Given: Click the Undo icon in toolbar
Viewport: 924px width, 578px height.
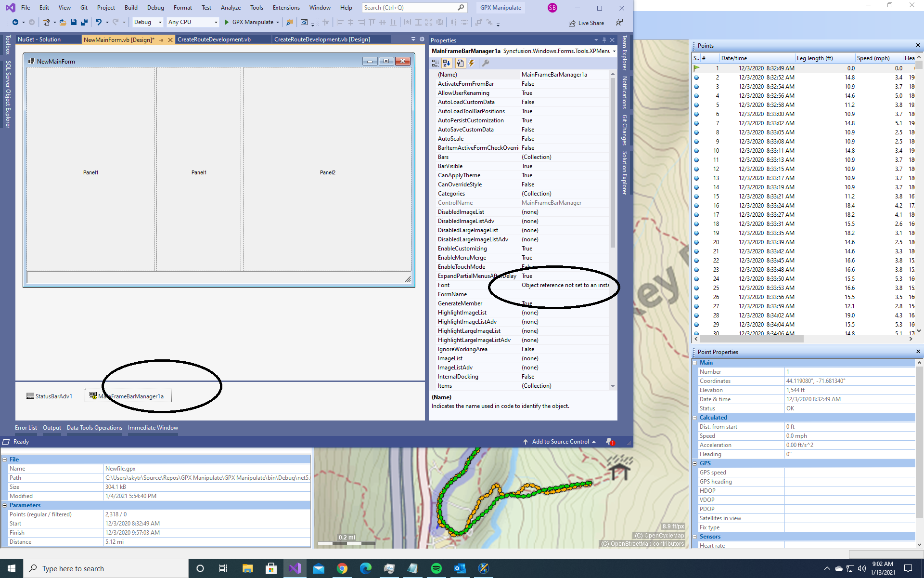Looking at the screenshot, I should coord(99,22).
